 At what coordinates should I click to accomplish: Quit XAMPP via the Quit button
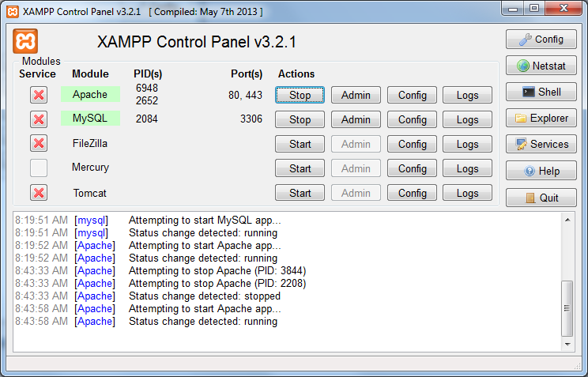tap(541, 198)
